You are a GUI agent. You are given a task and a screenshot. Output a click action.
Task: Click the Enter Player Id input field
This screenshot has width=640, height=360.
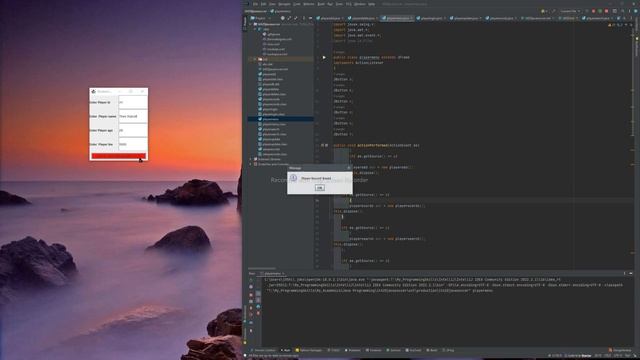[133, 102]
